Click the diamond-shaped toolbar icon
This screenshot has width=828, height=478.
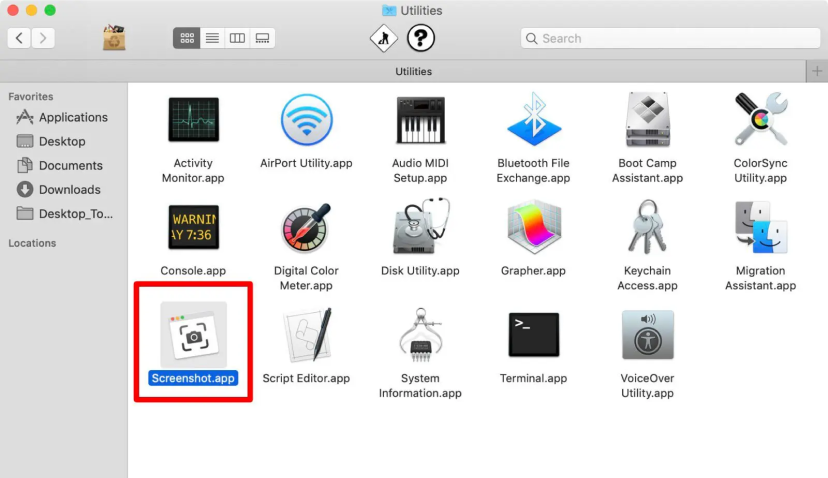(383, 38)
